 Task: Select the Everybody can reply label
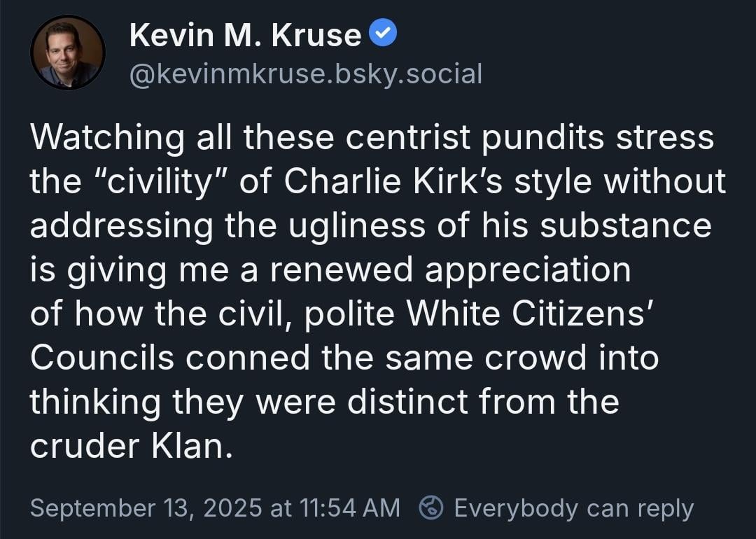(574, 509)
